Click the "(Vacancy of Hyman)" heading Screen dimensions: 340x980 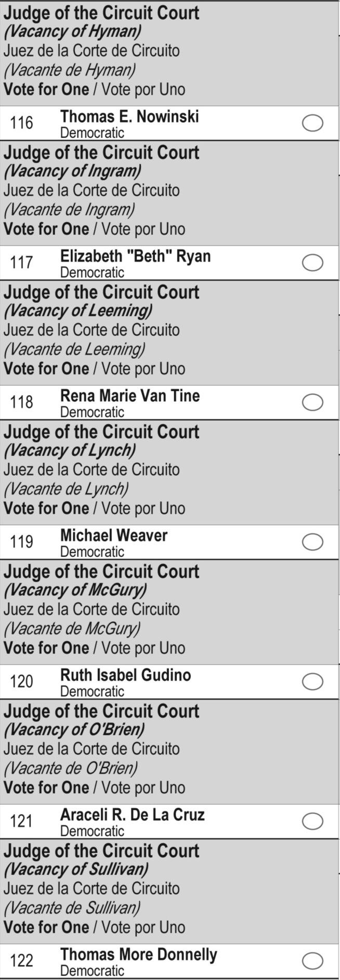[72, 32]
